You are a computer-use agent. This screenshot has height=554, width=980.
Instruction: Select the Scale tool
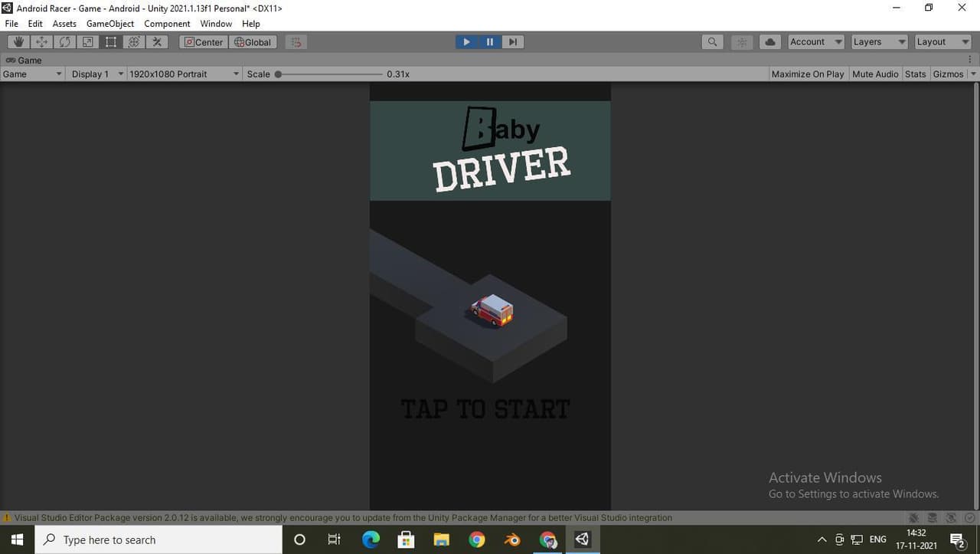pyautogui.click(x=87, y=42)
